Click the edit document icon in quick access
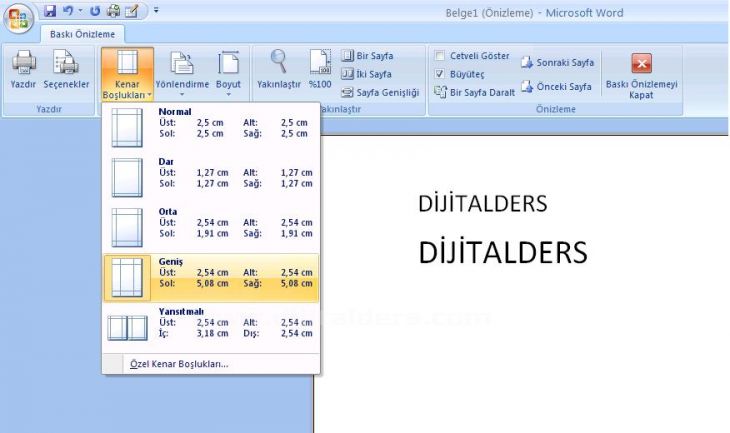This screenshot has height=433, width=730. pos(132,11)
